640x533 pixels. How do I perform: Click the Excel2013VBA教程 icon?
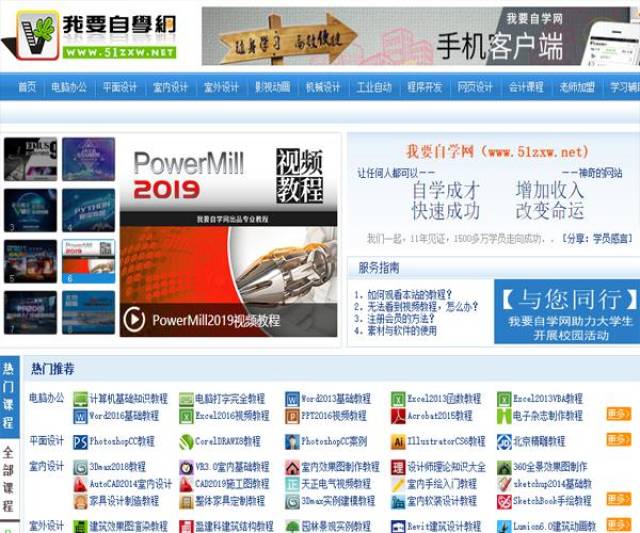[x=504, y=399]
